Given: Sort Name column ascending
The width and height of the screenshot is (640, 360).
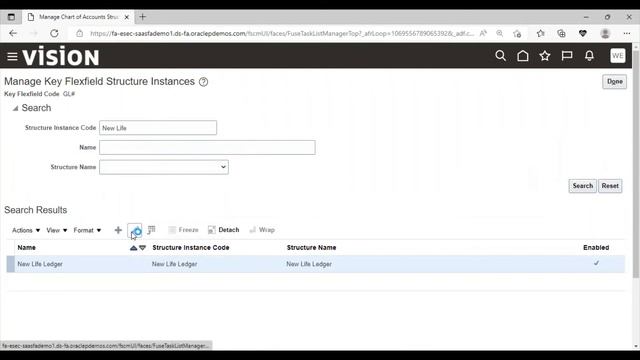Looking at the screenshot, I should (133, 248).
